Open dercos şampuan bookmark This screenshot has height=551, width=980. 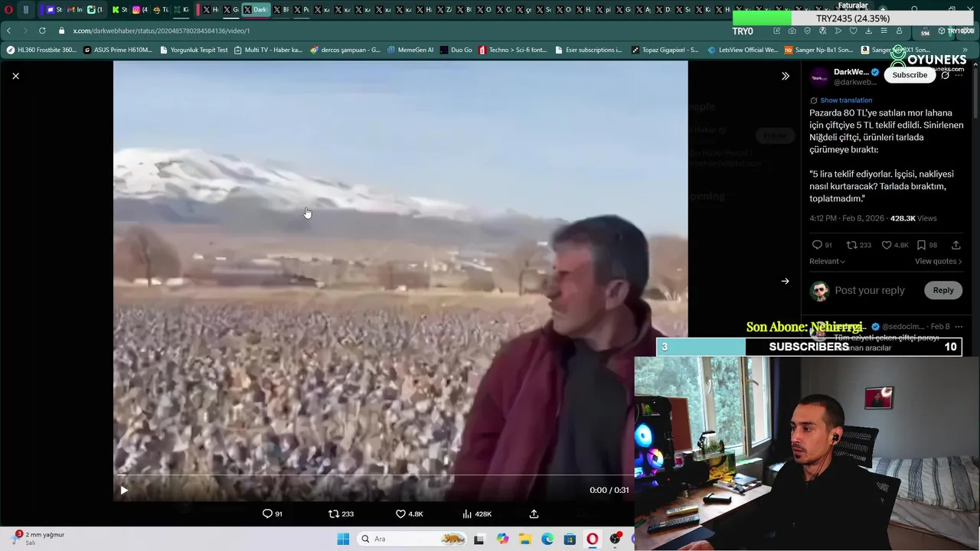(345, 50)
